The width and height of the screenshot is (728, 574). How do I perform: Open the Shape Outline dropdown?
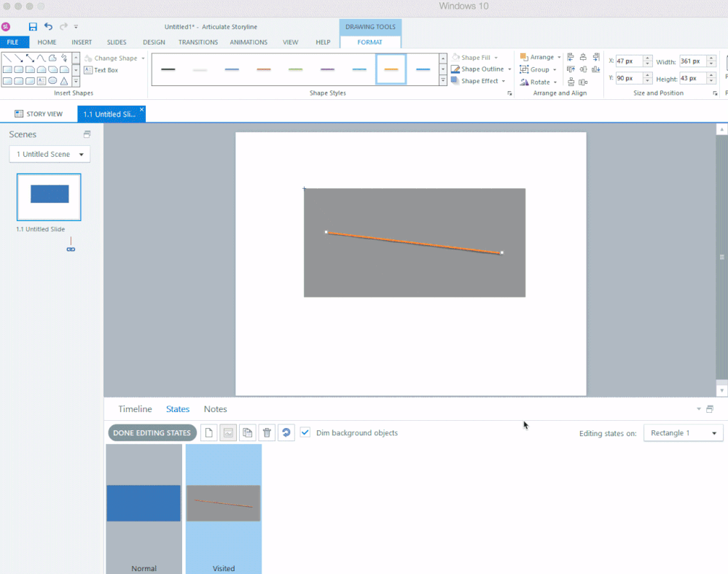point(482,69)
